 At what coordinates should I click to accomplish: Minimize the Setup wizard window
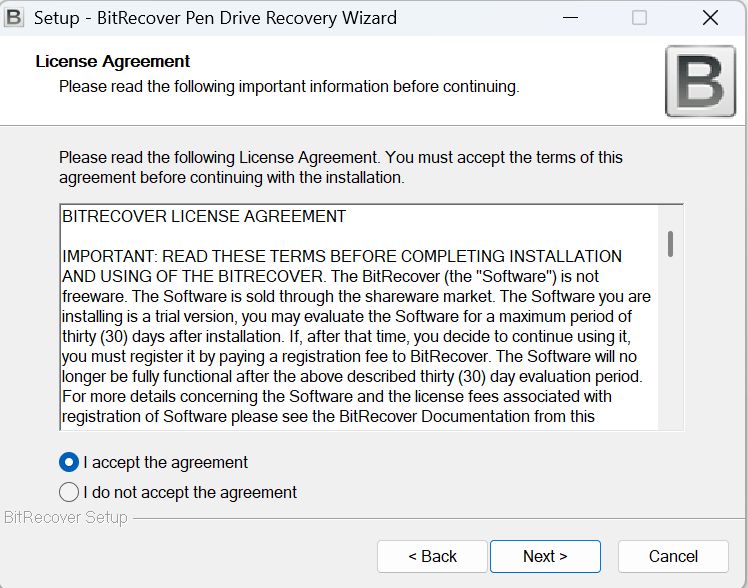(x=570, y=18)
